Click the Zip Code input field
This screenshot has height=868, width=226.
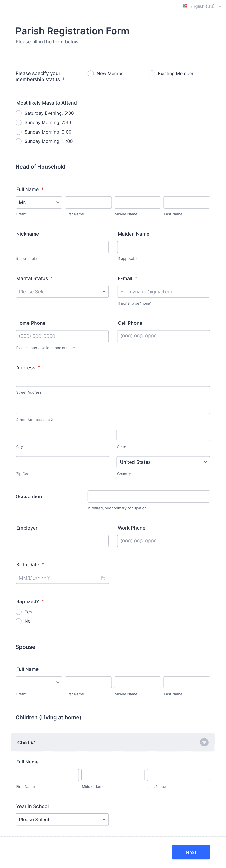[x=62, y=462]
